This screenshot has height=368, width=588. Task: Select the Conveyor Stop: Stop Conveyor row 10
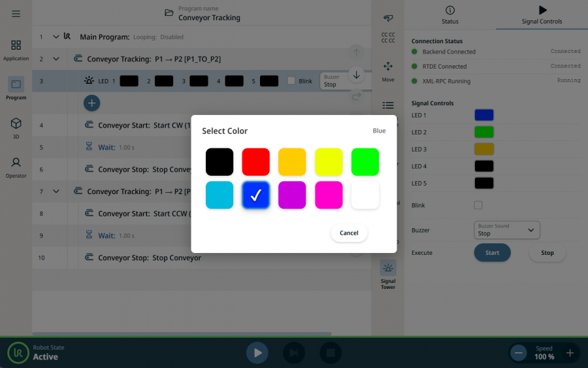[x=150, y=258]
